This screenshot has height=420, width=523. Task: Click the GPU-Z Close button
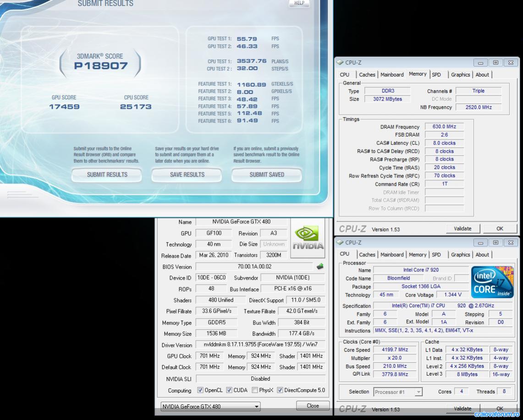coord(313,406)
